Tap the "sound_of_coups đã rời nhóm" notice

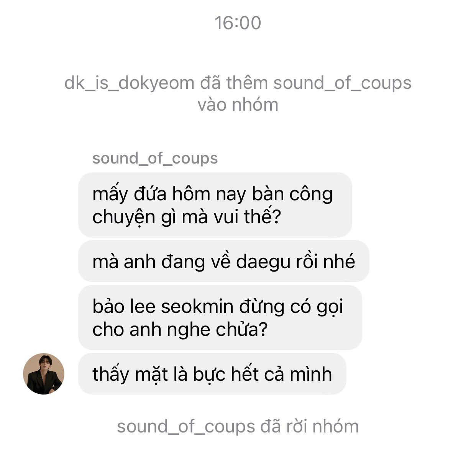238,426
